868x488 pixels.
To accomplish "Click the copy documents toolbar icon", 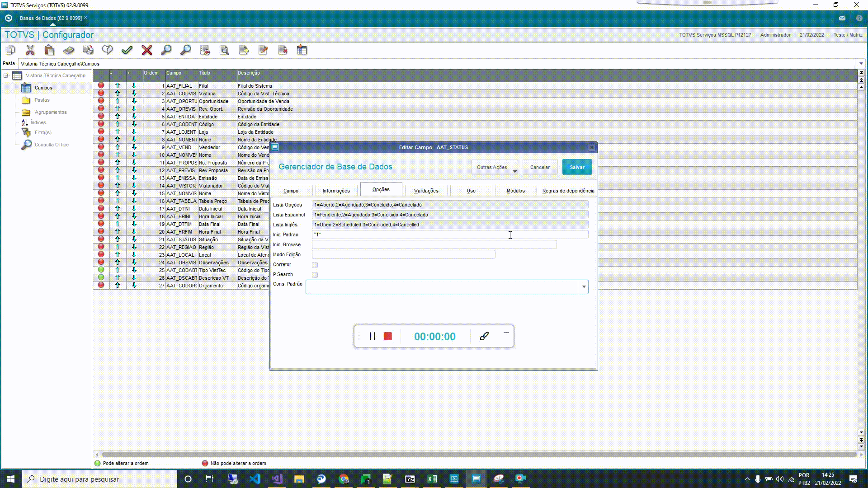I will point(10,50).
